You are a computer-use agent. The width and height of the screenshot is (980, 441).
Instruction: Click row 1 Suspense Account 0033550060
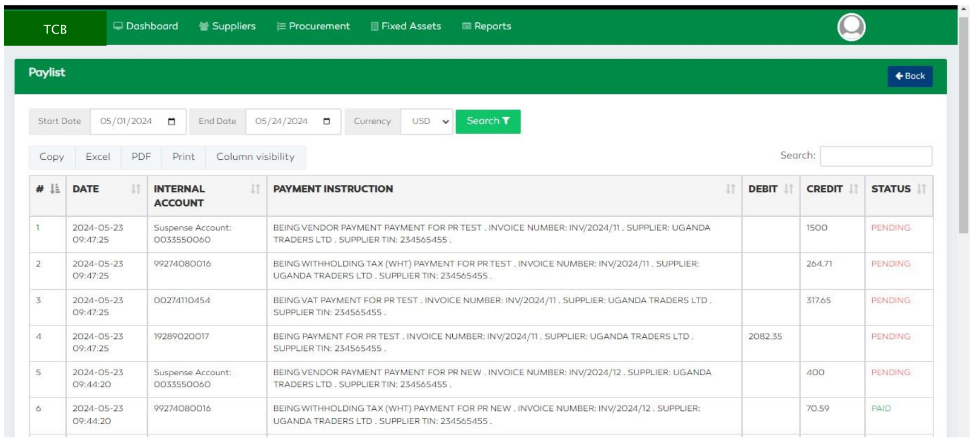(x=192, y=234)
